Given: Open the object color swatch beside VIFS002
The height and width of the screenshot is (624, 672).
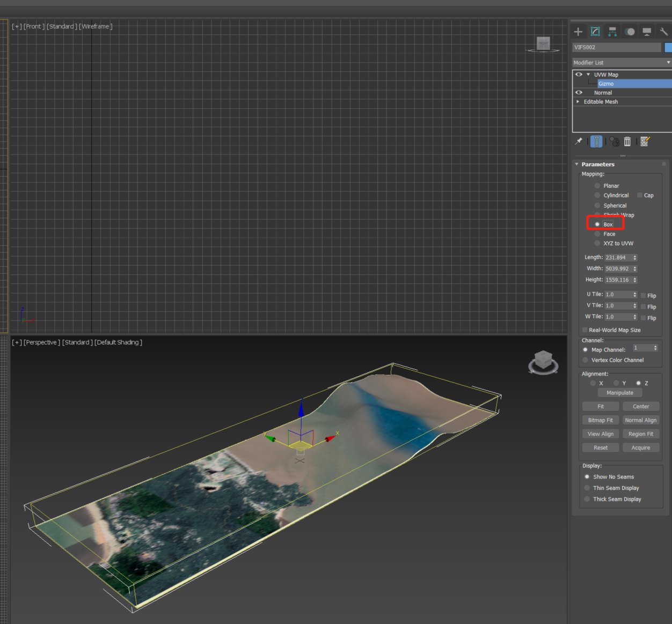Looking at the screenshot, I should pos(667,47).
